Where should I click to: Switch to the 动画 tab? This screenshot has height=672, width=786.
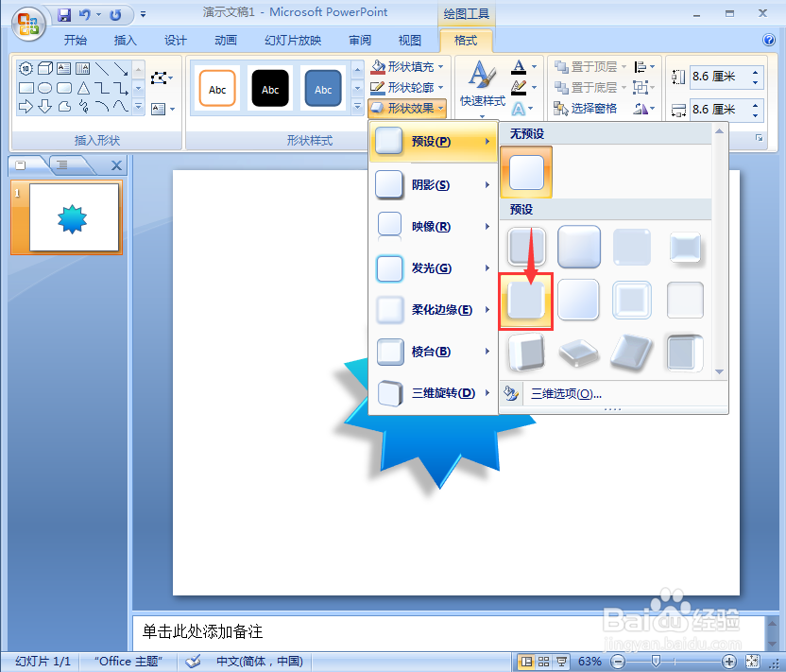click(226, 40)
